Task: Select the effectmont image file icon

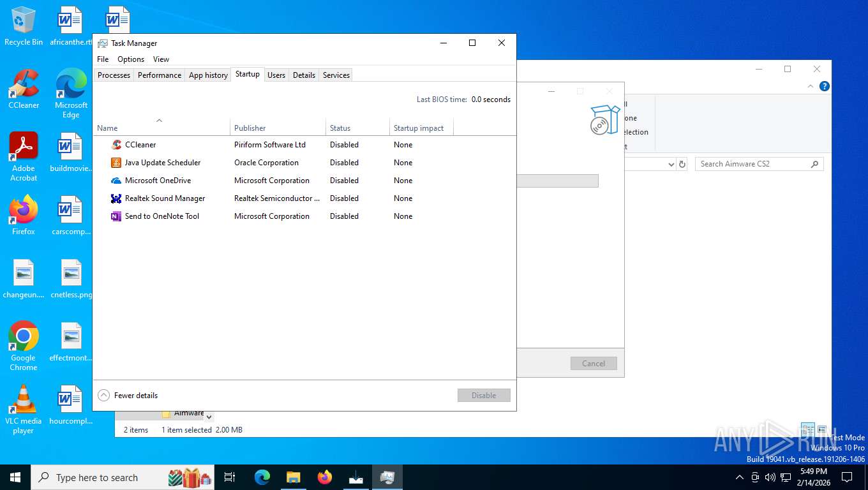Action: [71, 341]
